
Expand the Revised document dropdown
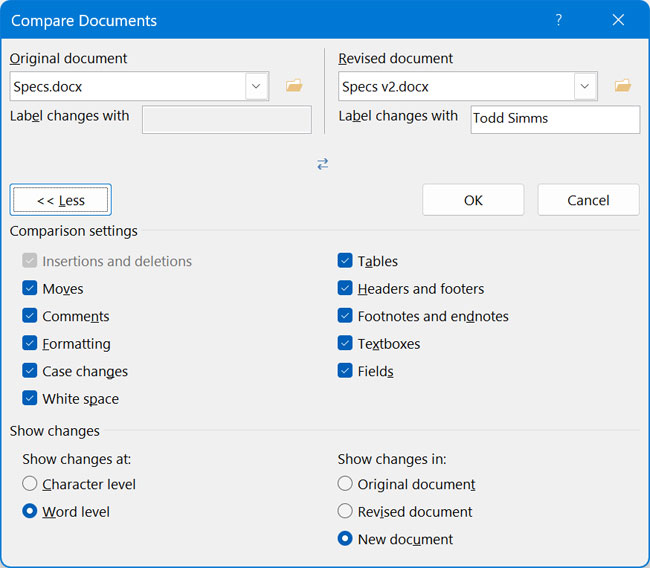coord(585,86)
